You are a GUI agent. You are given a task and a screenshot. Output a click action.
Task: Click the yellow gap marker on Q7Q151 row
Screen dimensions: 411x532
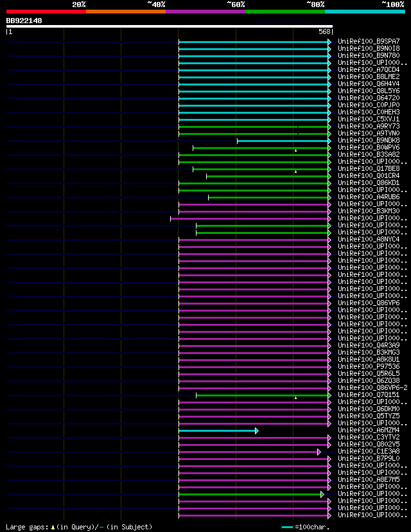(295, 398)
